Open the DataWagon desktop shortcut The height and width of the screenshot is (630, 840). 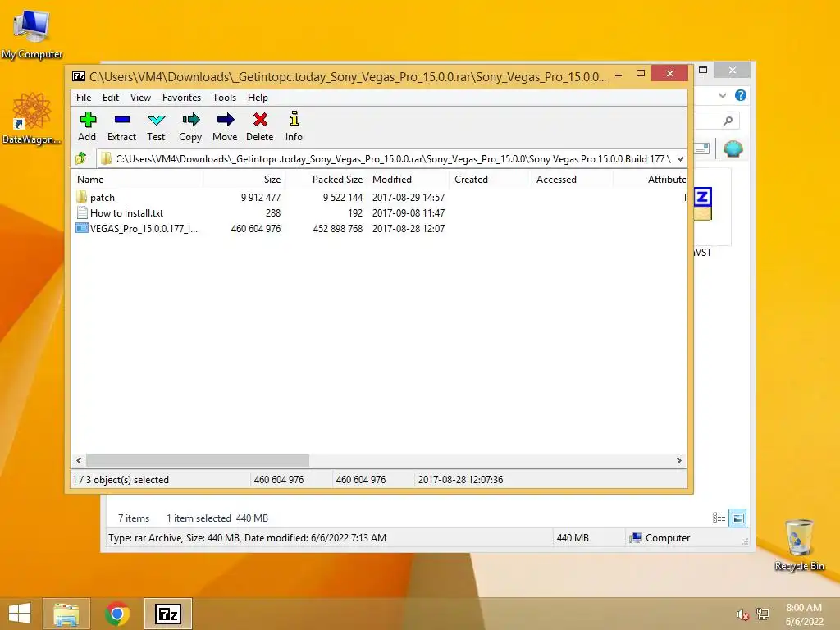[x=32, y=118]
